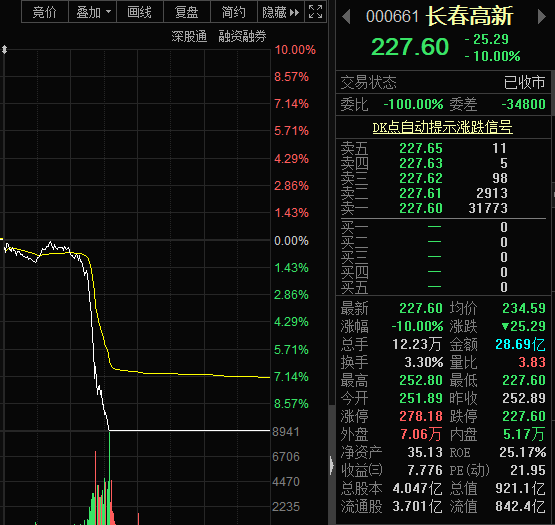Click the 委差 value -34800
Viewport: 555px width, 525px height.
coord(523,104)
